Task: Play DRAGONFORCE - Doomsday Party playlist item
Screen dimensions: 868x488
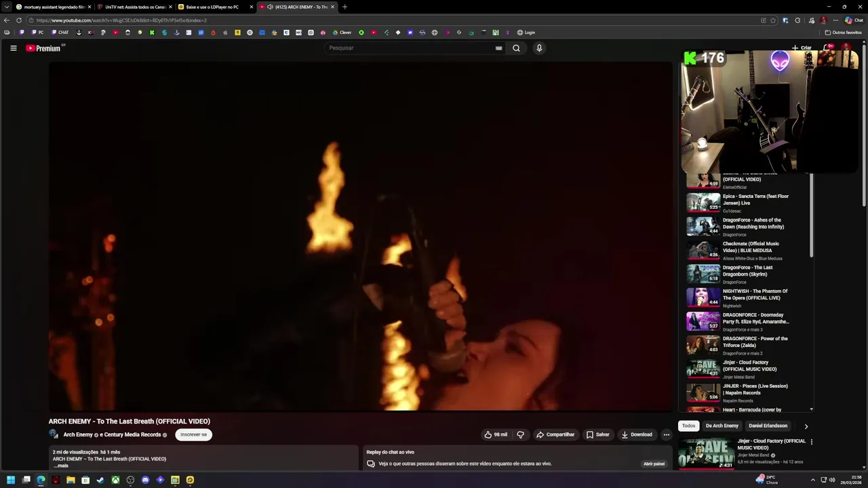Action: click(x=748, y=321)
